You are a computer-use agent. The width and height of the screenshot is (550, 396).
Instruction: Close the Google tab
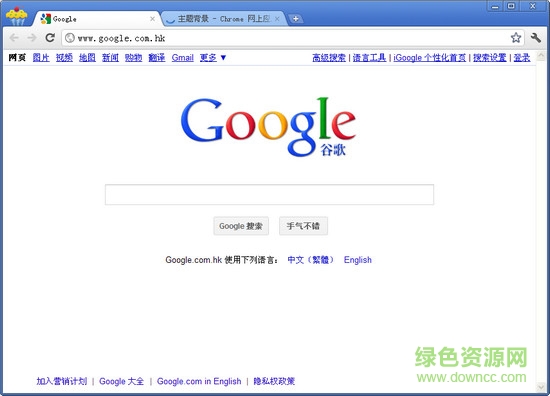point(152,19)
